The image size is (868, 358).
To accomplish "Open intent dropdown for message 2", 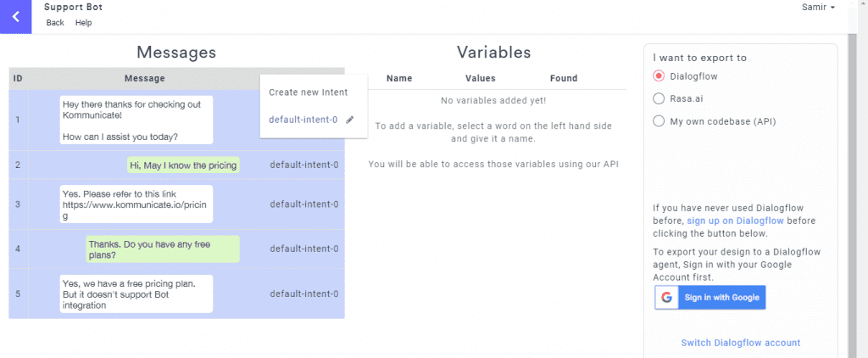I will coord(304,165).
